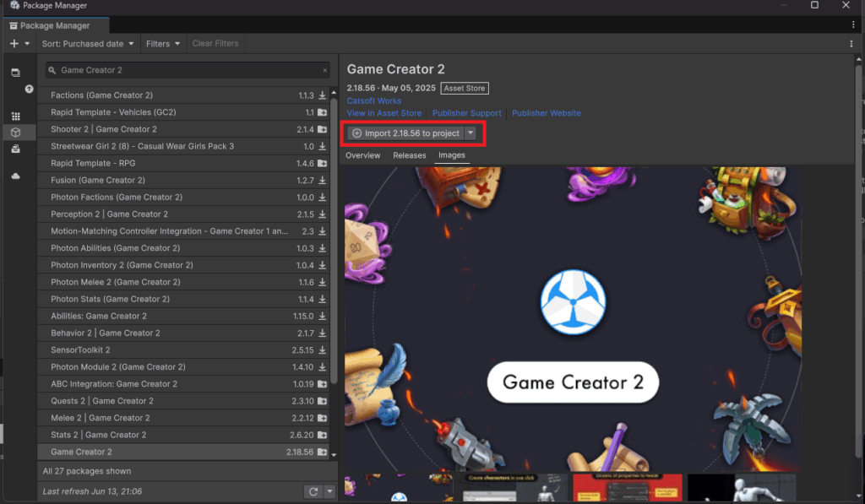865x504 pixels.
Task: Select the Melee 2 | Game Creator 2 package
Action: click(183, 418)
